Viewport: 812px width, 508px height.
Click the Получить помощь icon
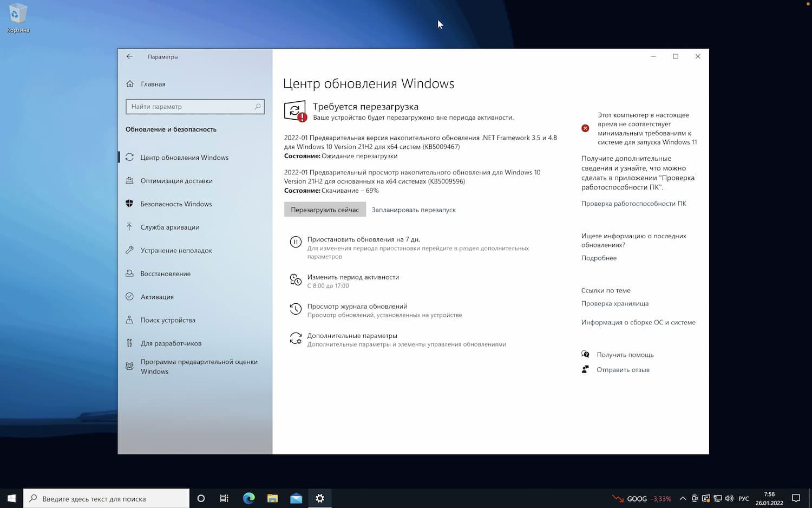(x=585, y=354)
